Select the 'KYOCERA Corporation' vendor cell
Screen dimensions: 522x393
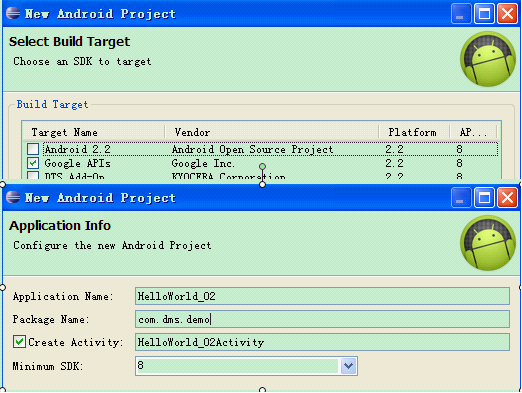228,176
